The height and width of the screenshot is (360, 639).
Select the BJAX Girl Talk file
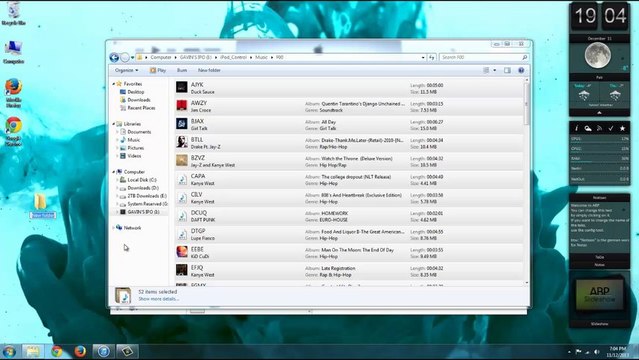coord(349,125)
